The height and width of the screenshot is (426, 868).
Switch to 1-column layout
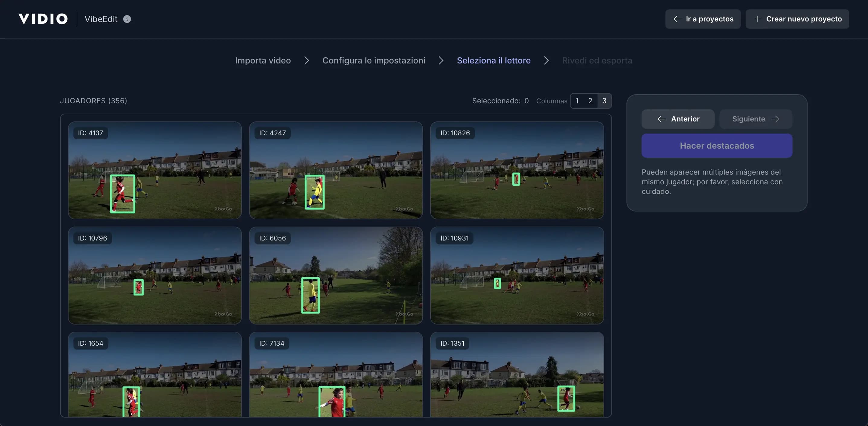577,101
